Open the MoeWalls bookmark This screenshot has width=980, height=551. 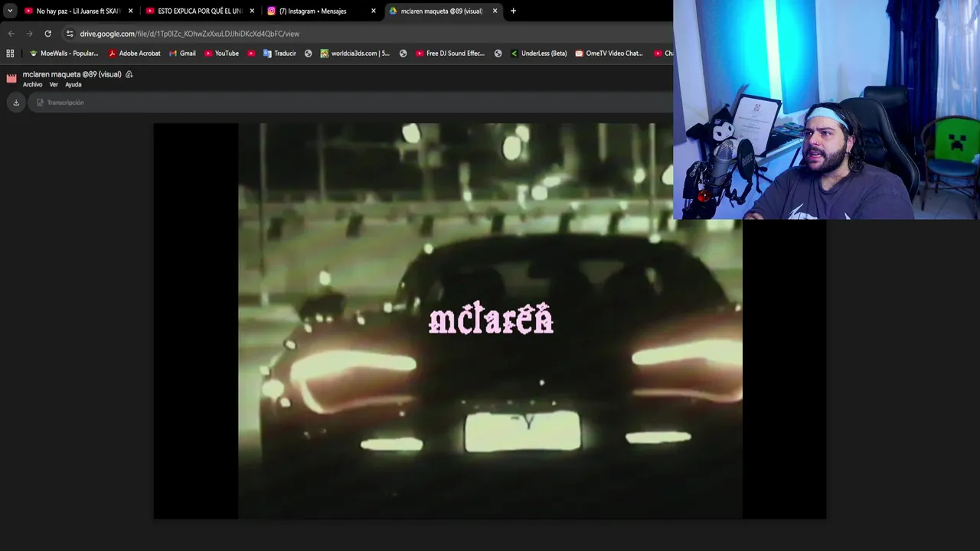click(64, 54)
